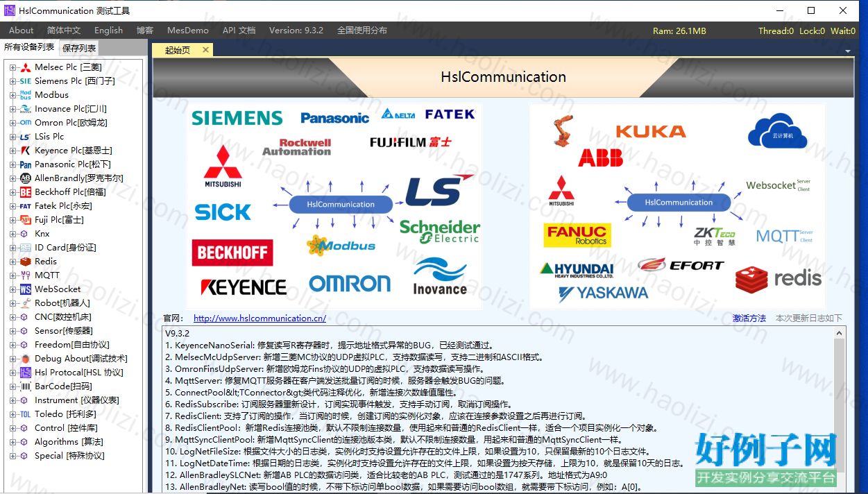The width and height of the screenshot is (868, 494).
Task: Open the hslcommunication.cn website link
Action: (259, 318)
